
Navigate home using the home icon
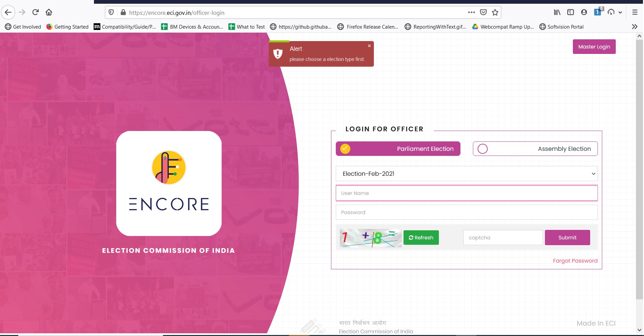pos(49,12)
